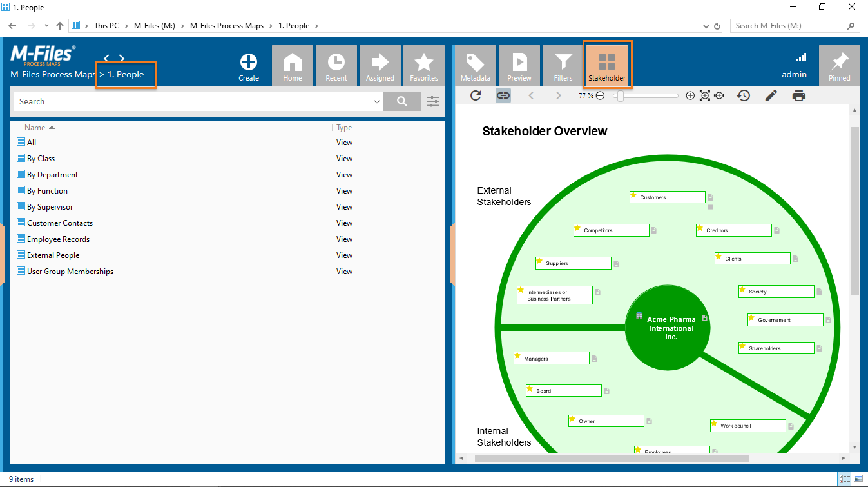The height and width of the screenshot is (487, 868).
Task: Expand the search history dropdown arrow
Action: pyautogui.click(x=377, y=102)
